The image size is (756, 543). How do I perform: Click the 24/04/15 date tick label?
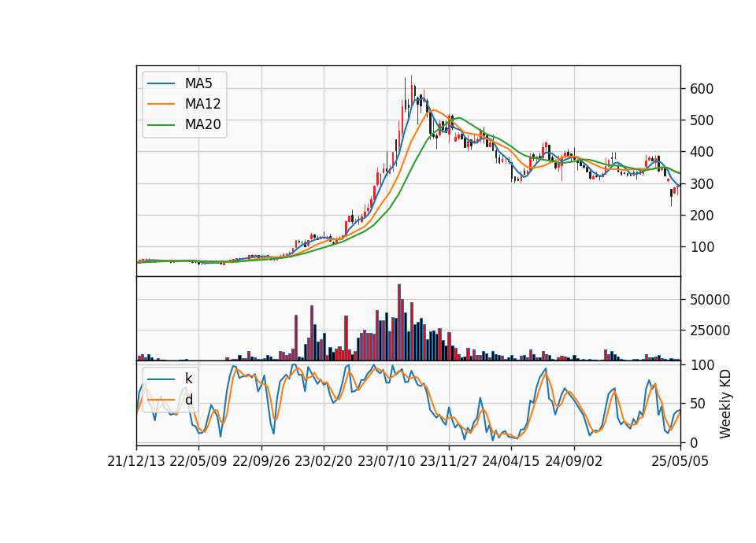pos(511,461)
